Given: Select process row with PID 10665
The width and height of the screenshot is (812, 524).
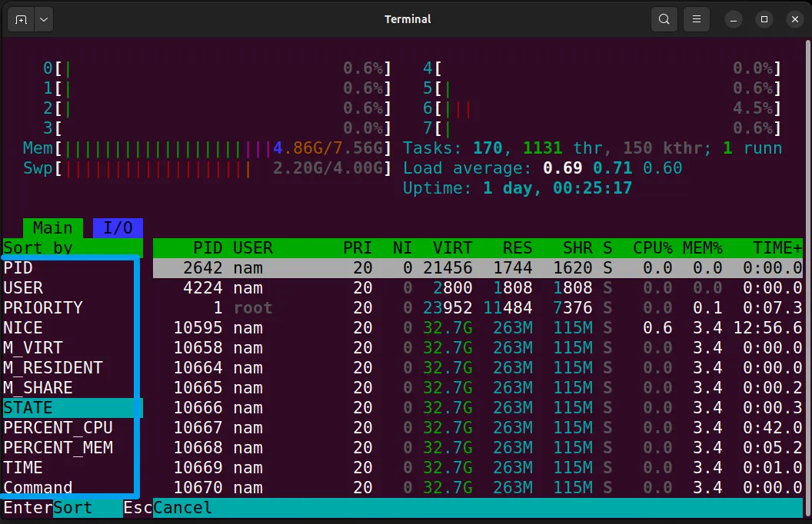Looking at the screenshot, I should coord(478,388).
